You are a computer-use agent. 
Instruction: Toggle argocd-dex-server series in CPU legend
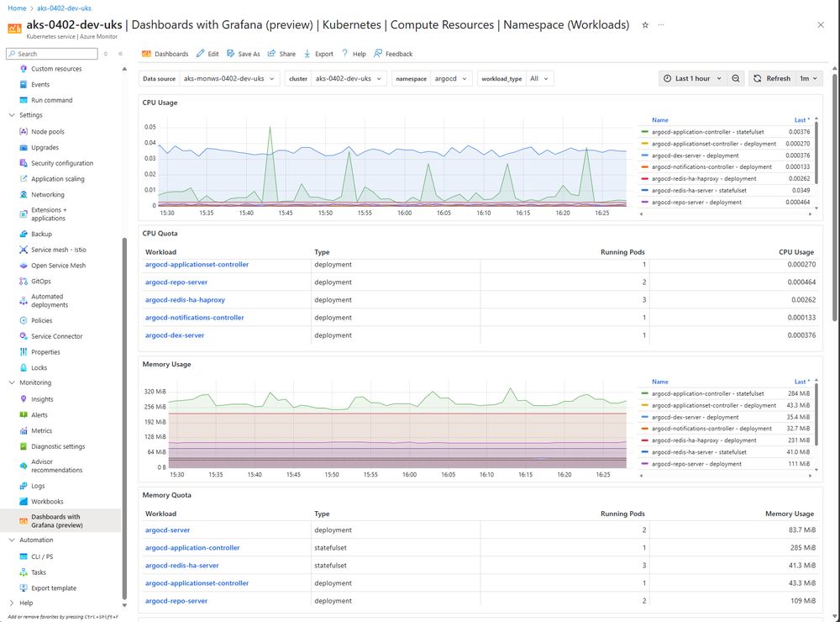(695, 155)
